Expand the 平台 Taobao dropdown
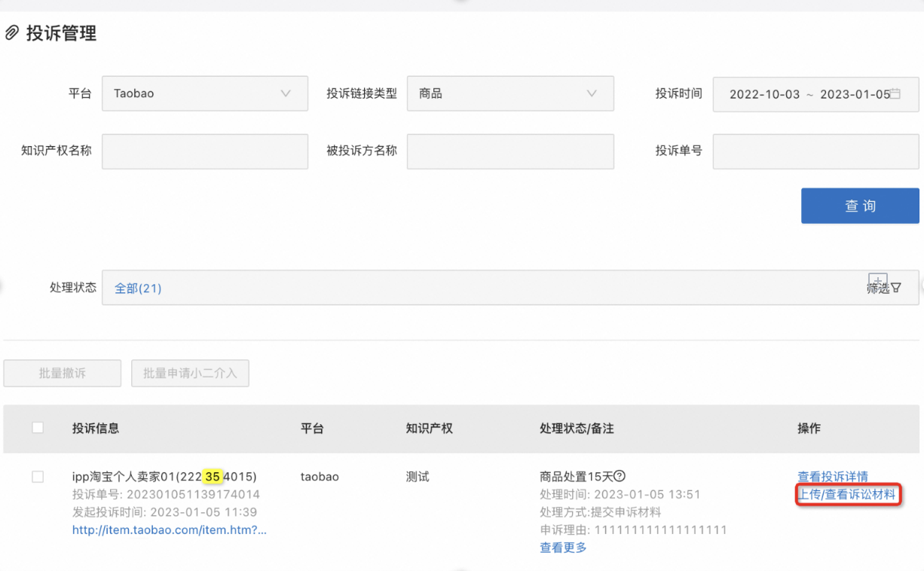Screen dimensions: 924x571 click(x=205, y=93)
